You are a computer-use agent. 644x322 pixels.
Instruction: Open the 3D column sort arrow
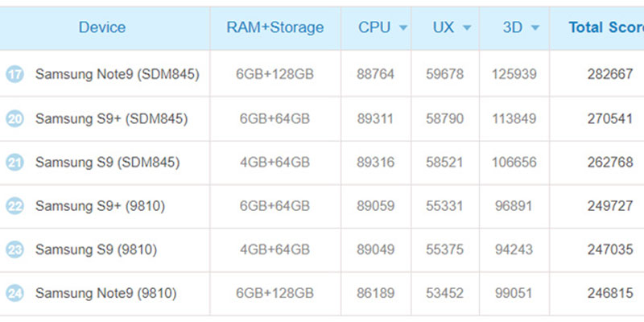pos(535,28)
